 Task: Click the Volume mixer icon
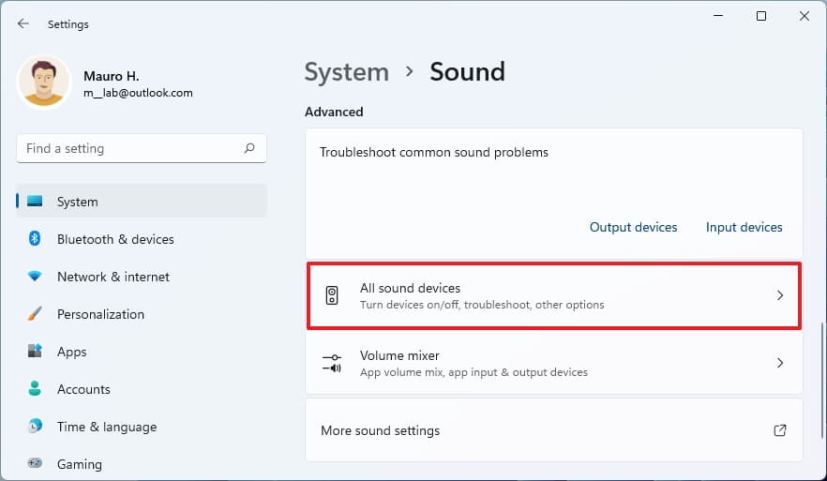[x=333, y=363]
